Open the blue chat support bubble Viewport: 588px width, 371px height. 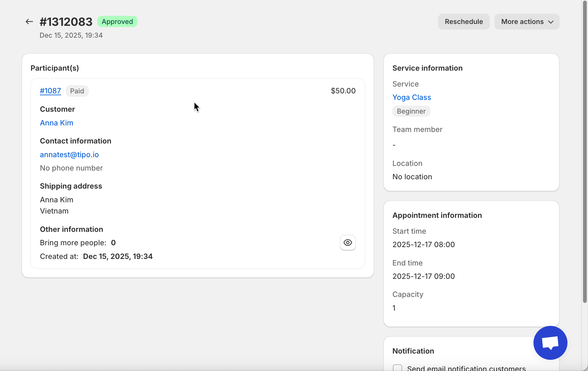550,343
